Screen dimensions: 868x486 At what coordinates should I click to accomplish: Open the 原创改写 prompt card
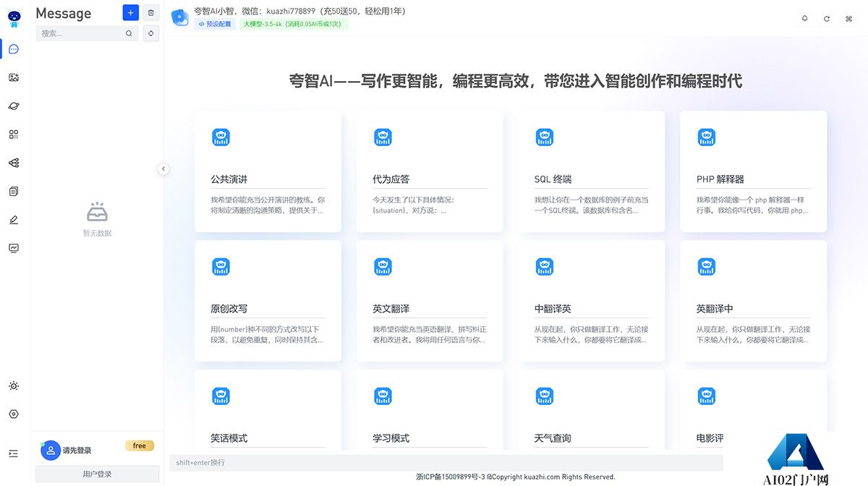point(268,301)
